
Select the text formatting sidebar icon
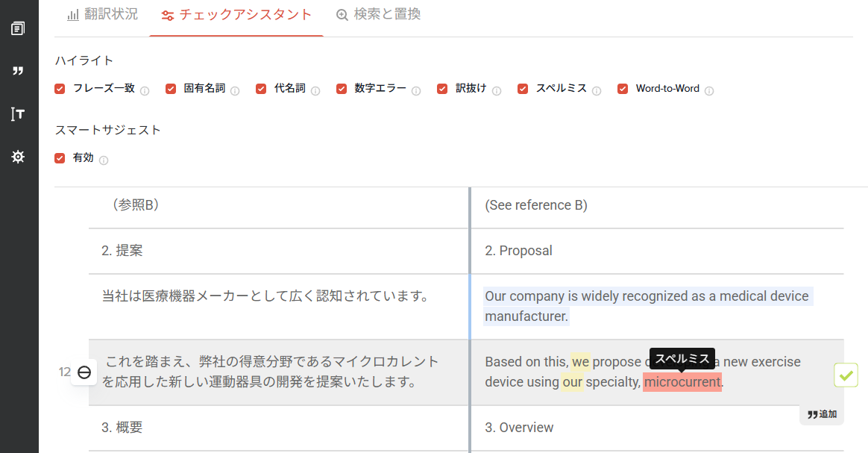click(x=18, y=114)
